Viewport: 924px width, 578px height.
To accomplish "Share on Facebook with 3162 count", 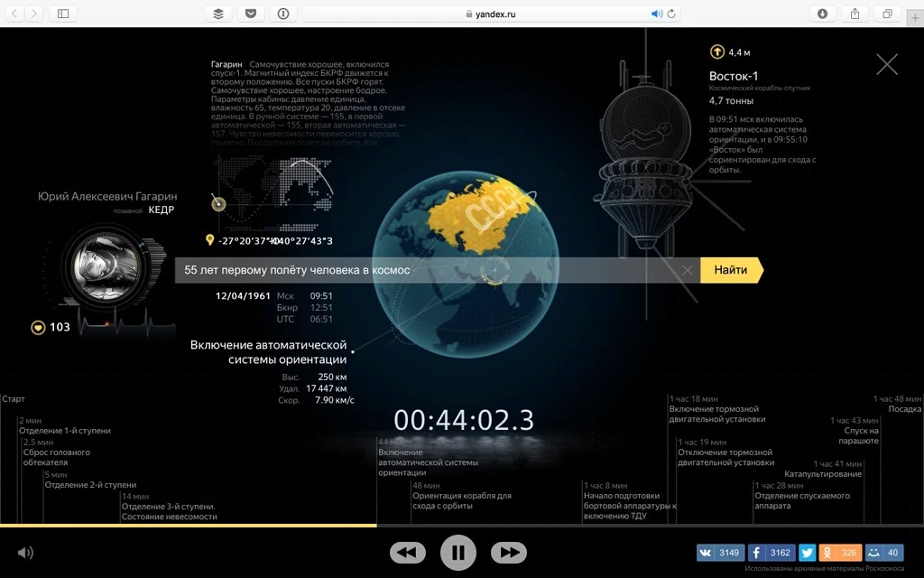I will [x=772, y=553].
